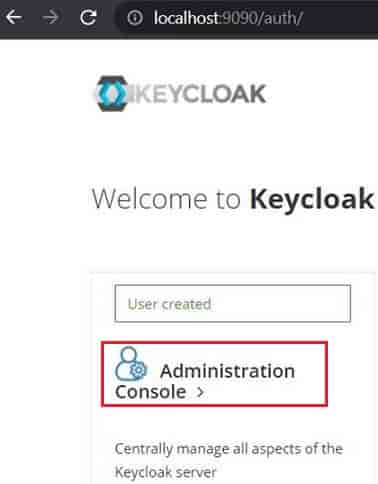Click 'Centrally manage all aspects of the' text
378x484 pixels.
[229, 449]
